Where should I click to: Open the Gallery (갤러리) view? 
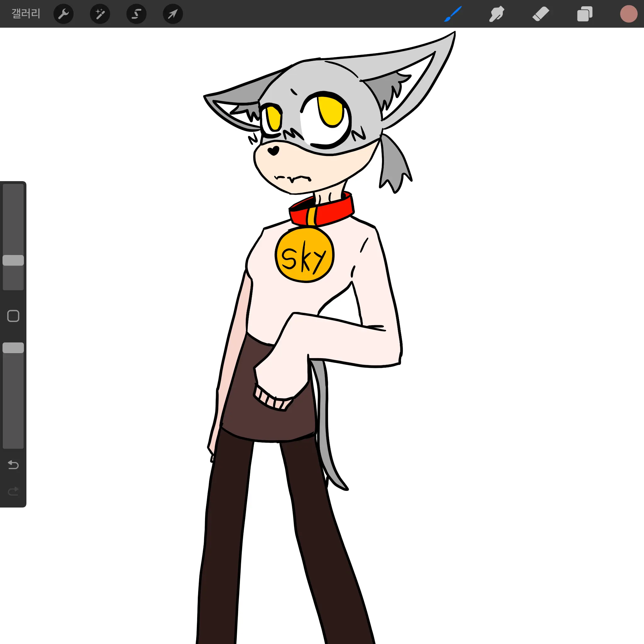coord(26,14)
